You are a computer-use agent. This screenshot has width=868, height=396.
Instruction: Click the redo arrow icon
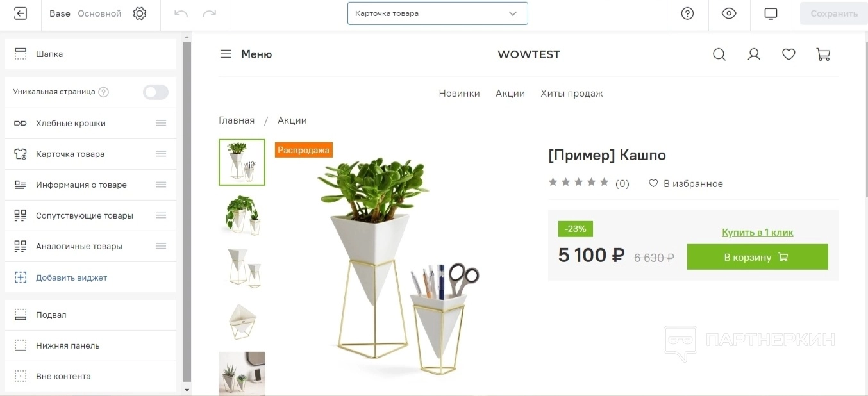tap(209, 13)
